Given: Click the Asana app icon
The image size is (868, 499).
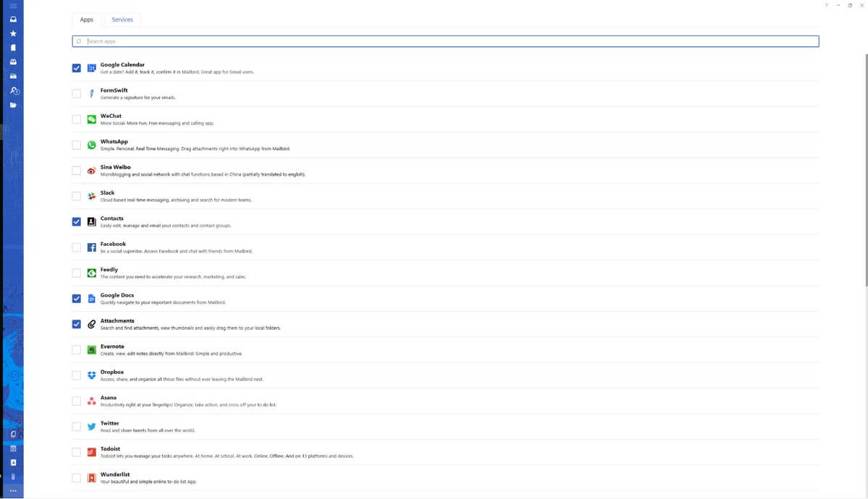Looking at the screenshot, I should pos(92,401).
